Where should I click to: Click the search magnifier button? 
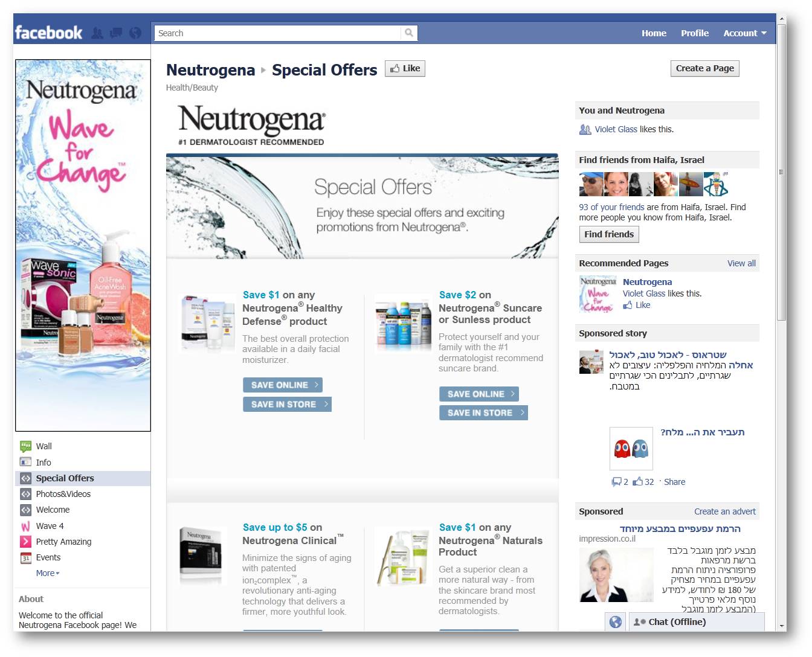(409, 33)
